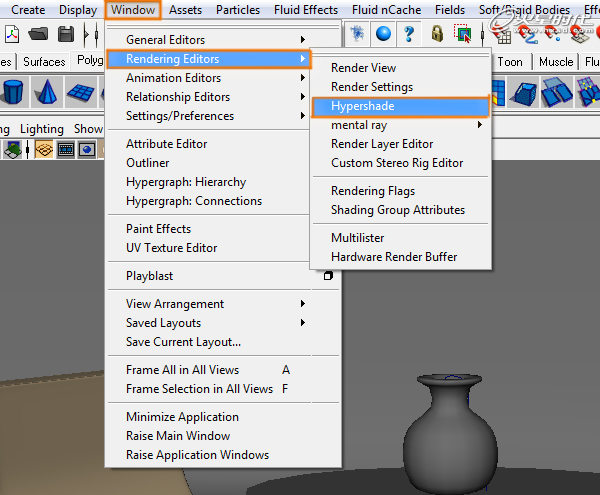
Task: Open the Particles menu
Action: (238, 10)
